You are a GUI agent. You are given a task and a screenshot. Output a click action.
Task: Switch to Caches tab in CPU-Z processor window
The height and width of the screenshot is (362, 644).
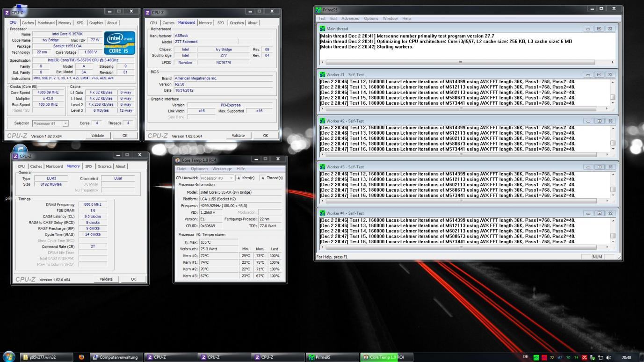(28, 22)
